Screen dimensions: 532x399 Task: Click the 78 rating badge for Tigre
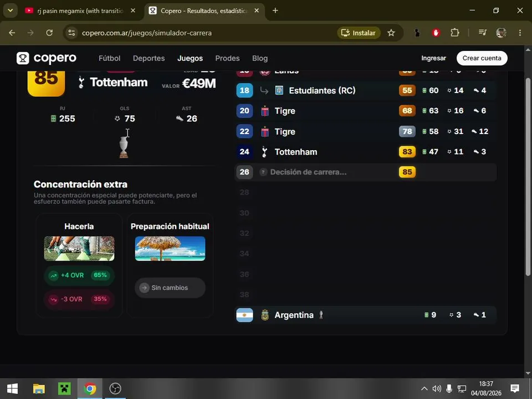tap(407, 131)
